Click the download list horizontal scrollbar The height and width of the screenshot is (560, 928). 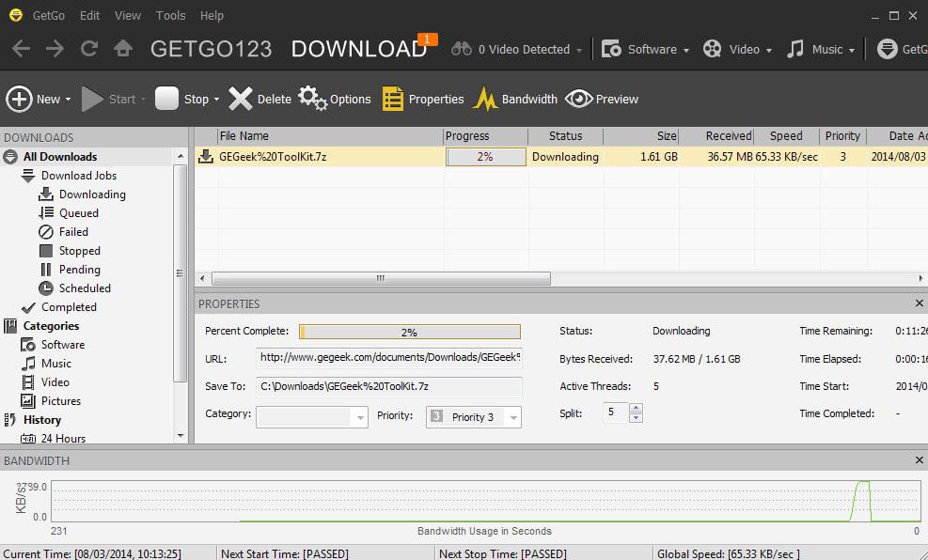[x=381, y=278]
